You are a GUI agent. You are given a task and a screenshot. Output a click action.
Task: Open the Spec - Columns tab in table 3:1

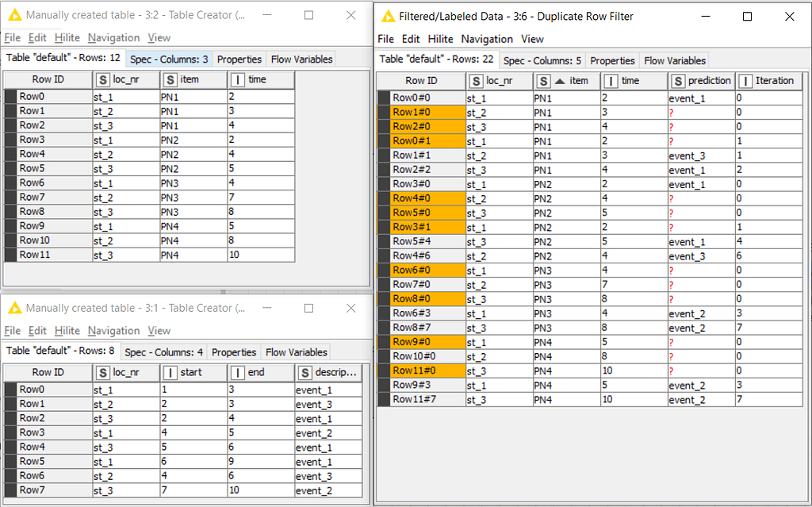coord(163,351)
